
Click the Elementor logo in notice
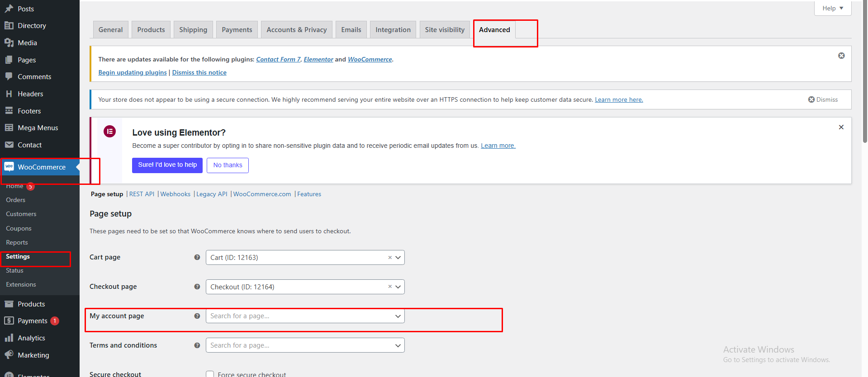(x=109, y=132)
